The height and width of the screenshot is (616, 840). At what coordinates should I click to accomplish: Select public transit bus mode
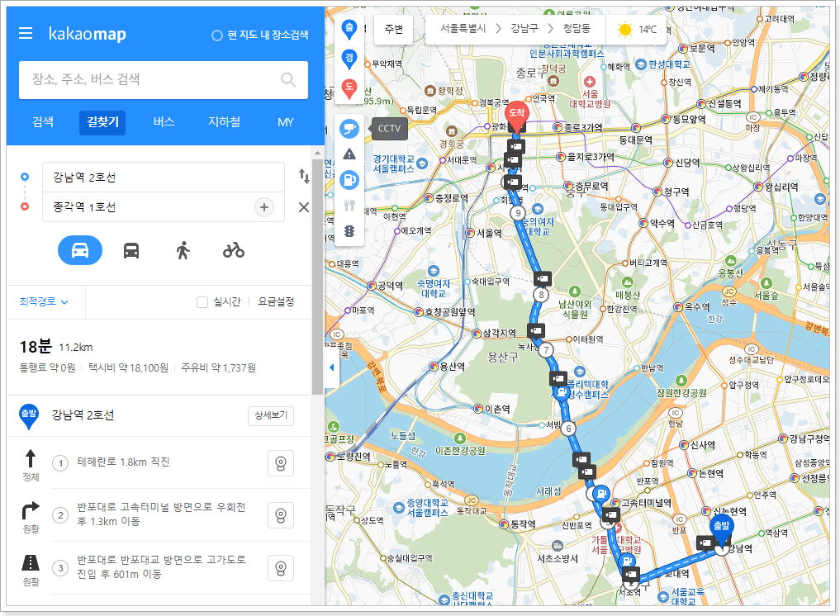point(131,250)
